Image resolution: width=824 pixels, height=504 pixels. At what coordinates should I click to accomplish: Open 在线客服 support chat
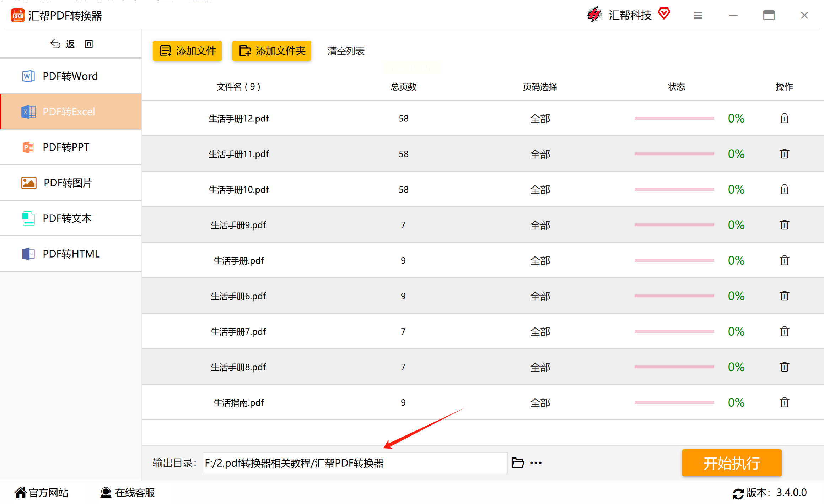point(128,493)
